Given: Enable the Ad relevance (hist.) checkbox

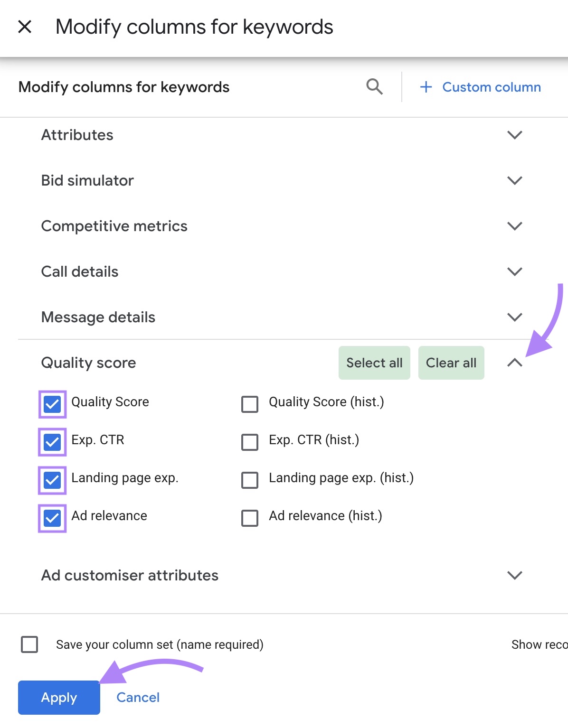Looking at the screenshot, I should [x=249, y=519].
